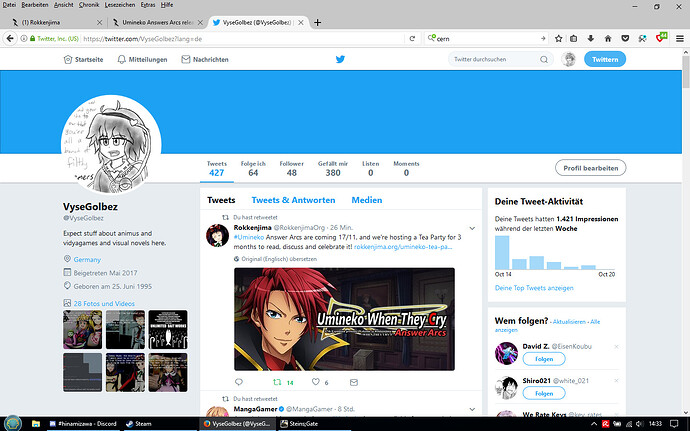690x431 pixels.
Task: Select the Tweets tab
Action: pos(221,200)
